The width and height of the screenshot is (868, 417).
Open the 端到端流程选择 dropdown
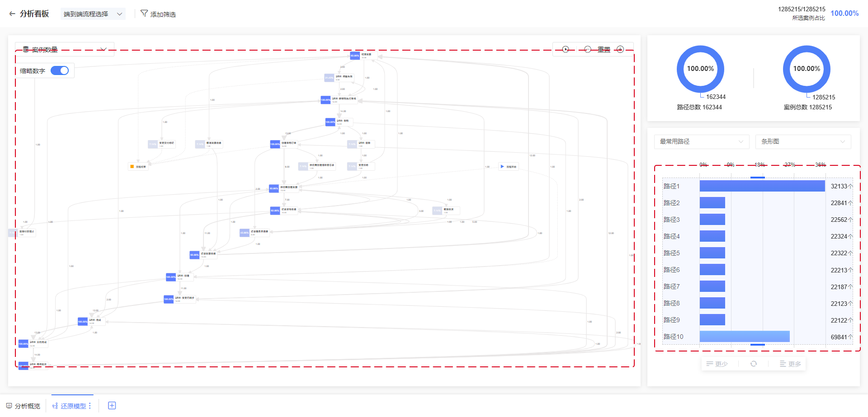[x=93, y=14]
